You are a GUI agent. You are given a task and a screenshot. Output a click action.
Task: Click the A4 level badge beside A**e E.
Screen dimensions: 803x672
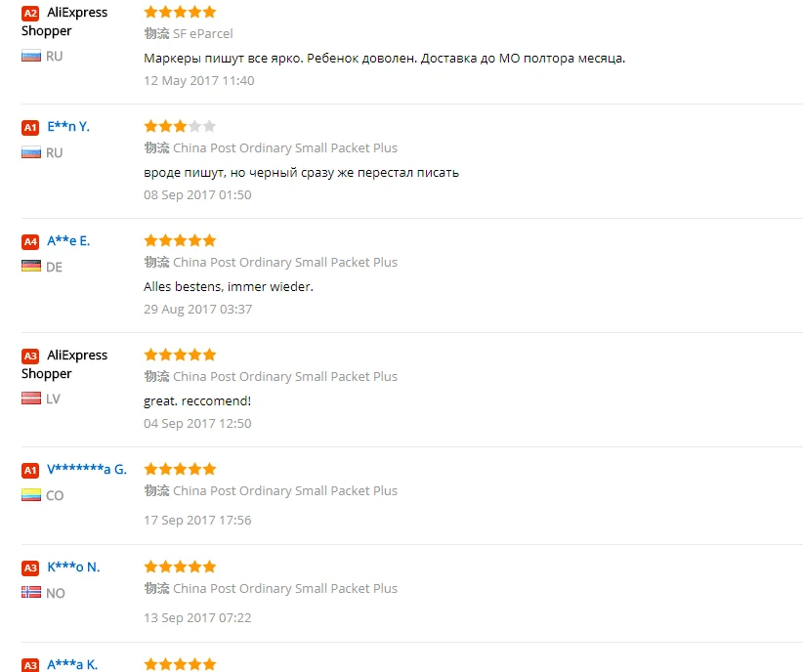[x=30, y=241]
